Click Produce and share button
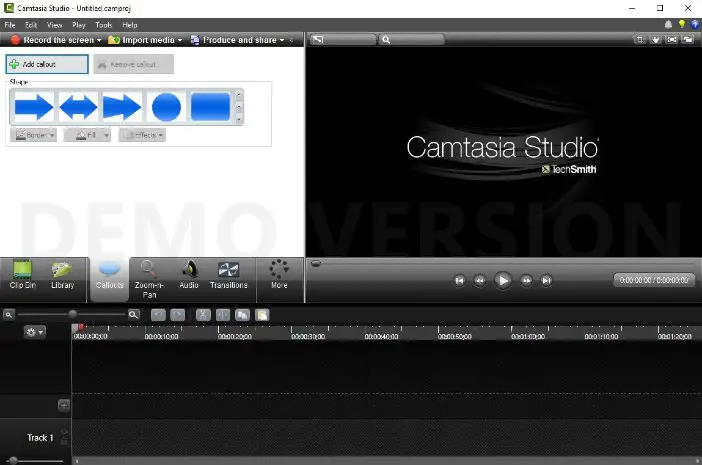This screenshot has width=702, height=465. [x=234, y=40]
